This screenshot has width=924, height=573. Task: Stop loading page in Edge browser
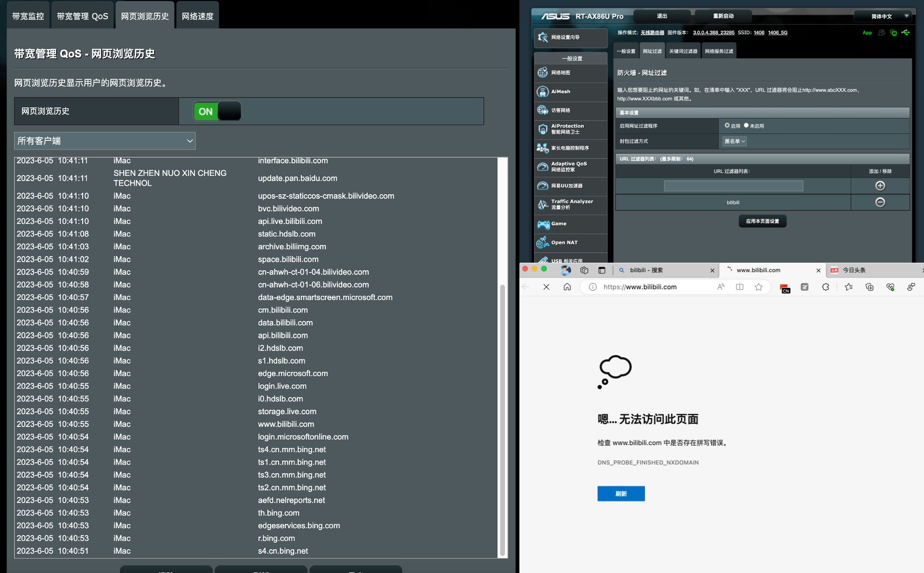546,287
